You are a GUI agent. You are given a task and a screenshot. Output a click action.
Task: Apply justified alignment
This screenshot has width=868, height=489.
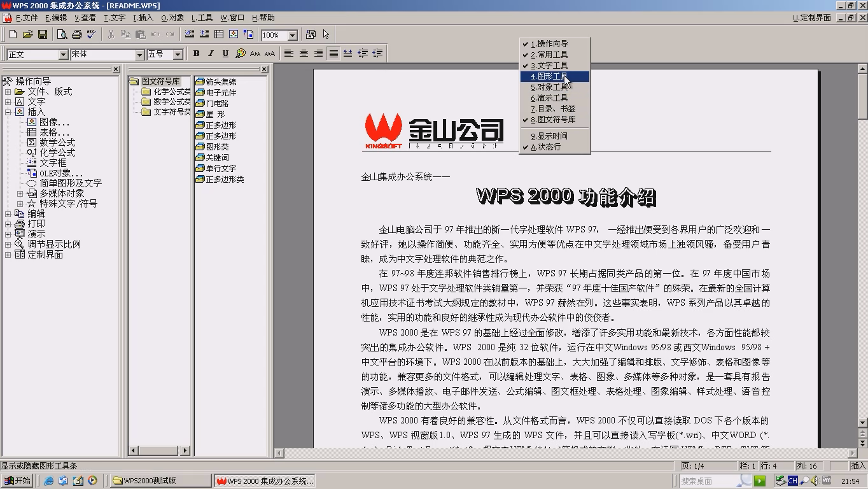(333, 53)
